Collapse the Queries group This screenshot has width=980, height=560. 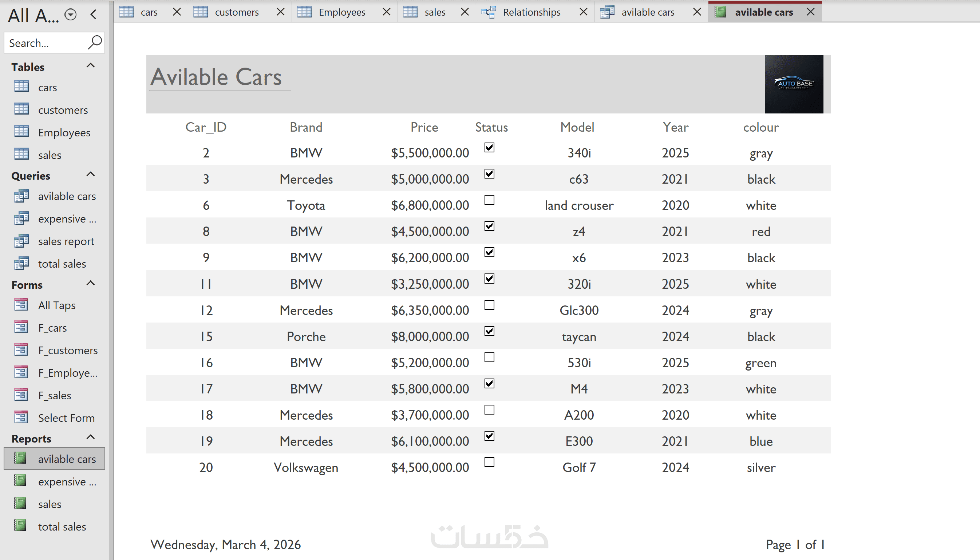click(x=90, y=175)
